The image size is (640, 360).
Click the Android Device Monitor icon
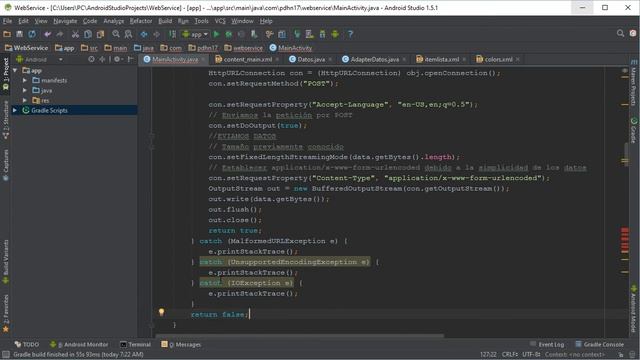[335, 34]
